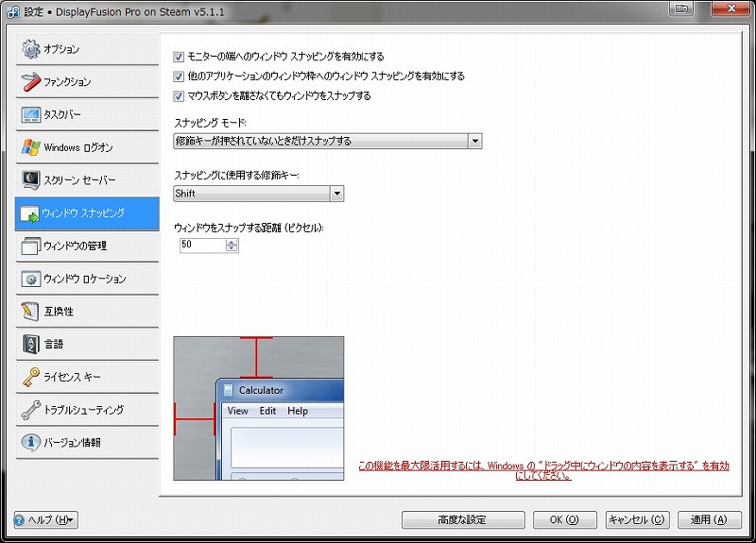
Task: Open the Shift modifier key dropdown
Action: pos(258,194)
